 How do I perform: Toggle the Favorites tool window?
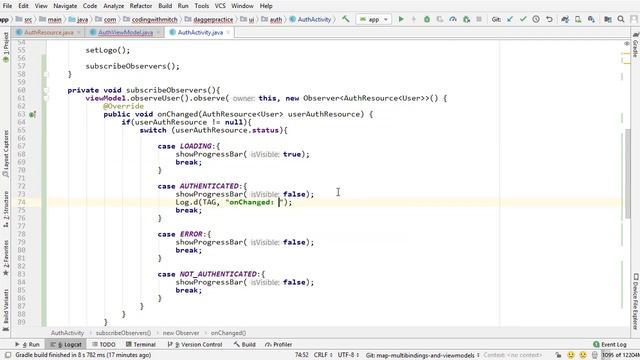click(x=5, y=258)
